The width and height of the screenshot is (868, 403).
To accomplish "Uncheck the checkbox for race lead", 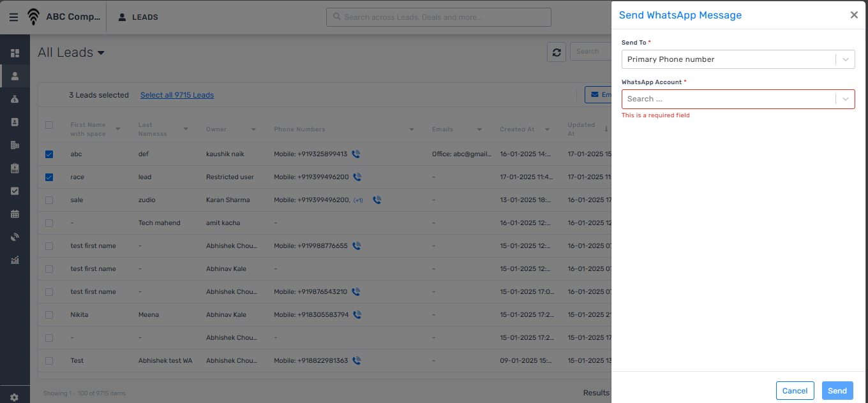I will [49, 177].
